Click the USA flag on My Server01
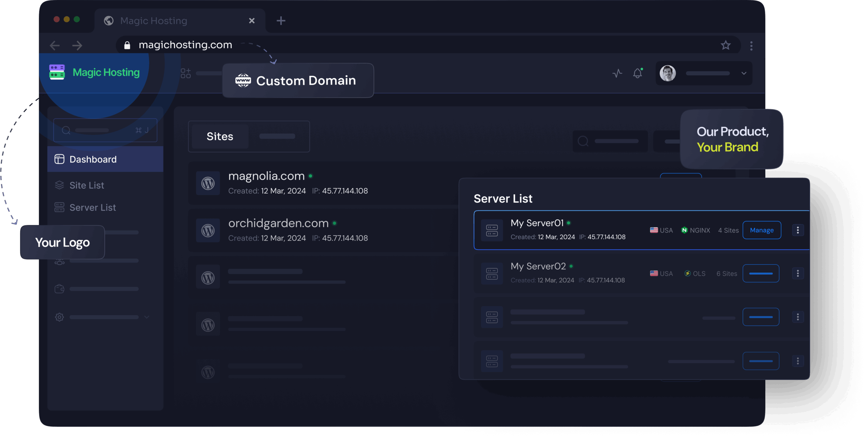The width and height of the screenshot is (868, 438). 654,230
